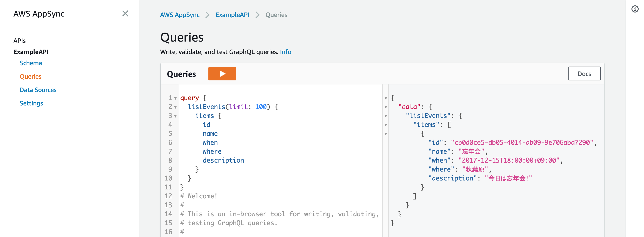Click inside the query editor on line 5

[210, 134]
